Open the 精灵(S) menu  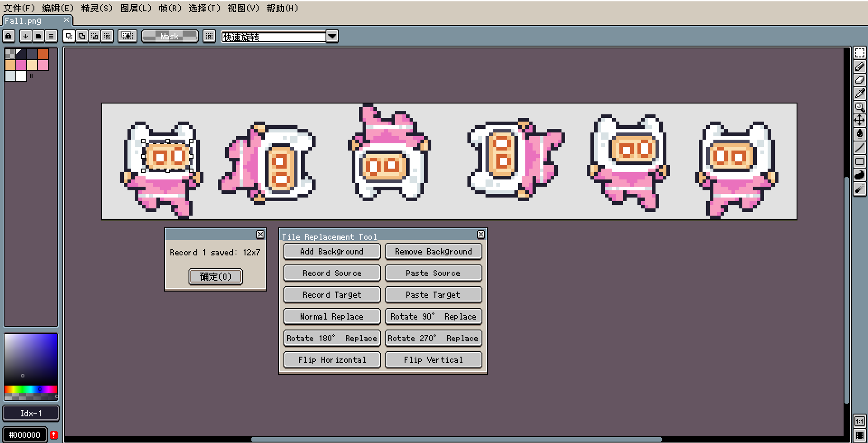97,8
